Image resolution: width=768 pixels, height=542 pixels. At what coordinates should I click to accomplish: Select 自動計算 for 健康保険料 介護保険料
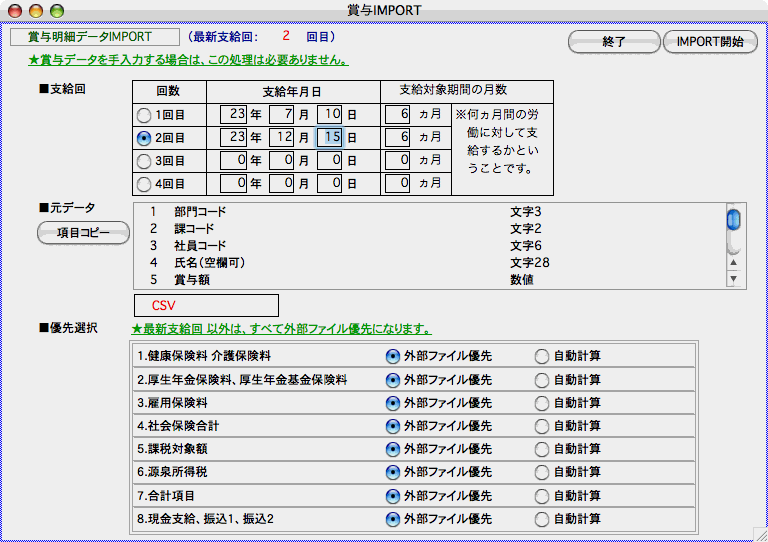pos(542,355)
